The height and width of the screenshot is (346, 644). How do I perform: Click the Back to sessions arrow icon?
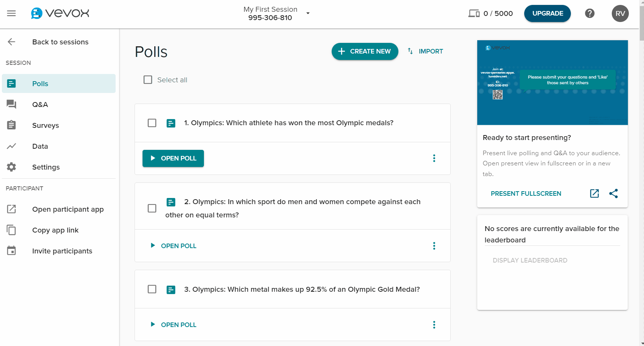coord(12,42)
